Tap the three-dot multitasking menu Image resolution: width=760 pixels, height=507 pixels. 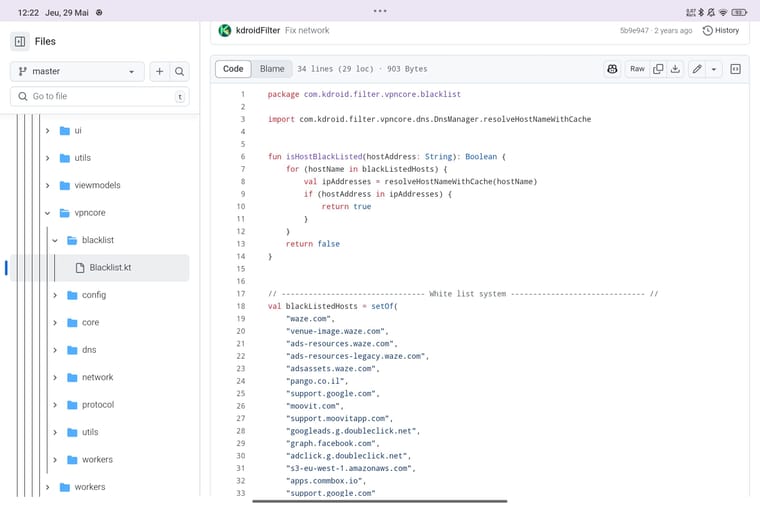(x=380, y=11)
